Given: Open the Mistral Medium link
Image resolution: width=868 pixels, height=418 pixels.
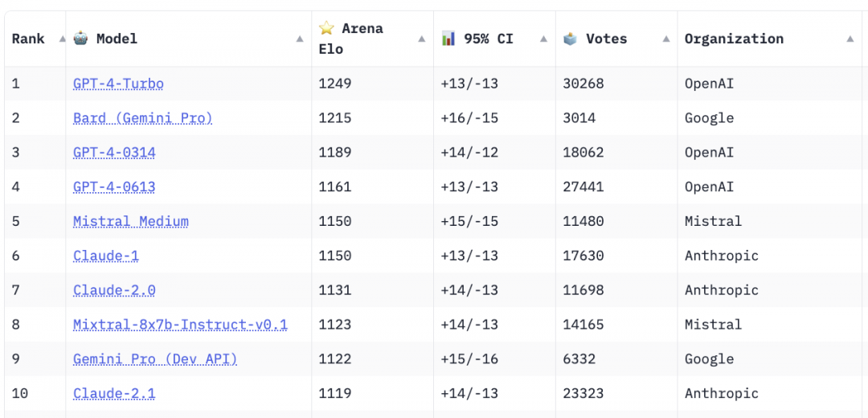Looking at the screenshot, I should (x=131, y=222).
